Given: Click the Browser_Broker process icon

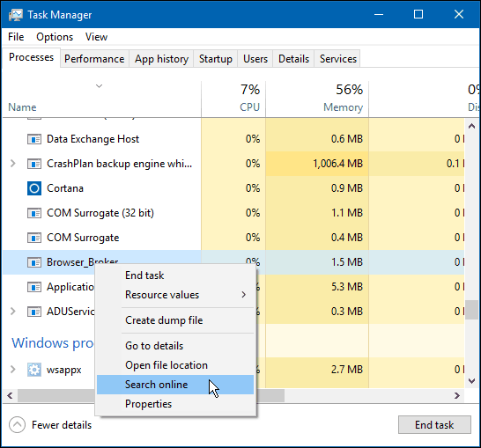Looking at the screenshot, I should pyautogui.click(x=34, y=262).
